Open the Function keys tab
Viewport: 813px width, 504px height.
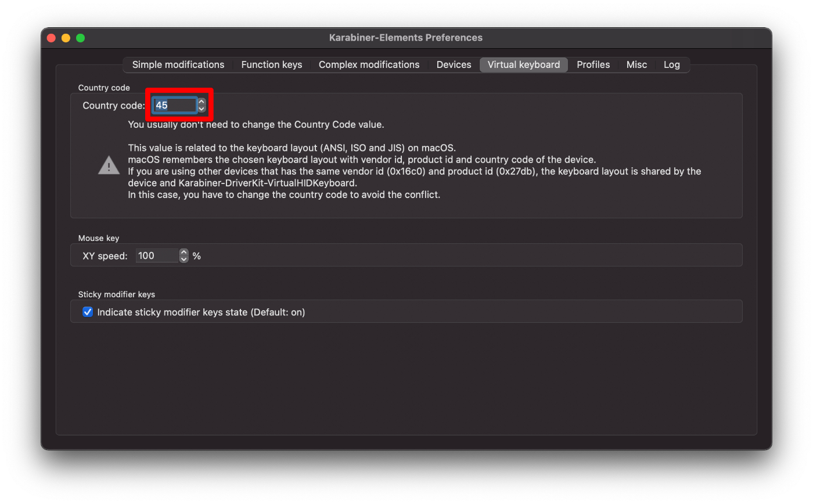272,64
